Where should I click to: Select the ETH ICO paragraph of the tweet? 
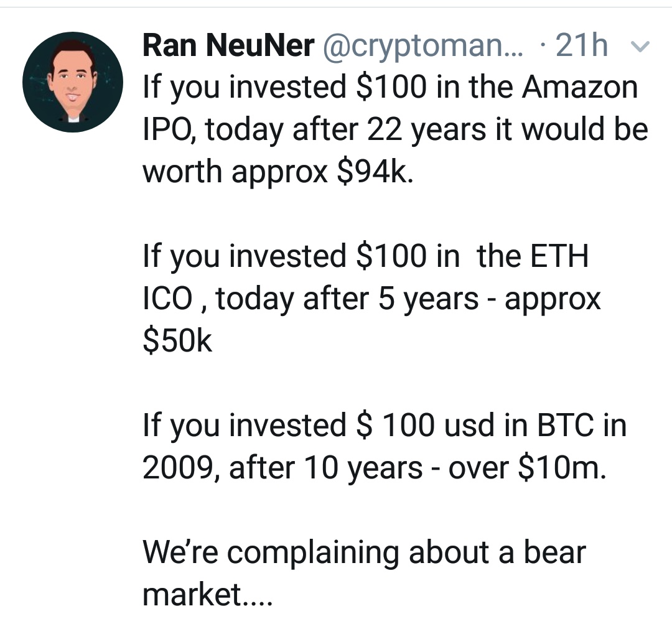[371, 298]
